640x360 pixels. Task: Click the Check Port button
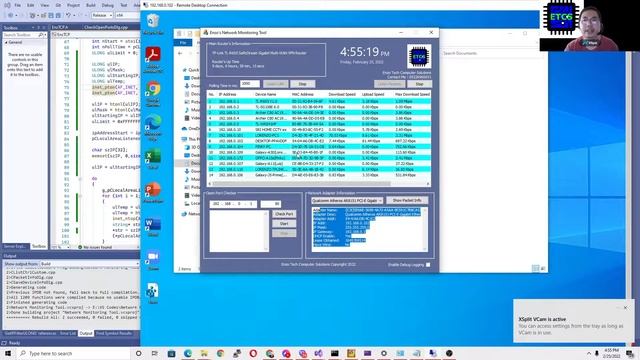pyautogui.click(x=284, y=214)
